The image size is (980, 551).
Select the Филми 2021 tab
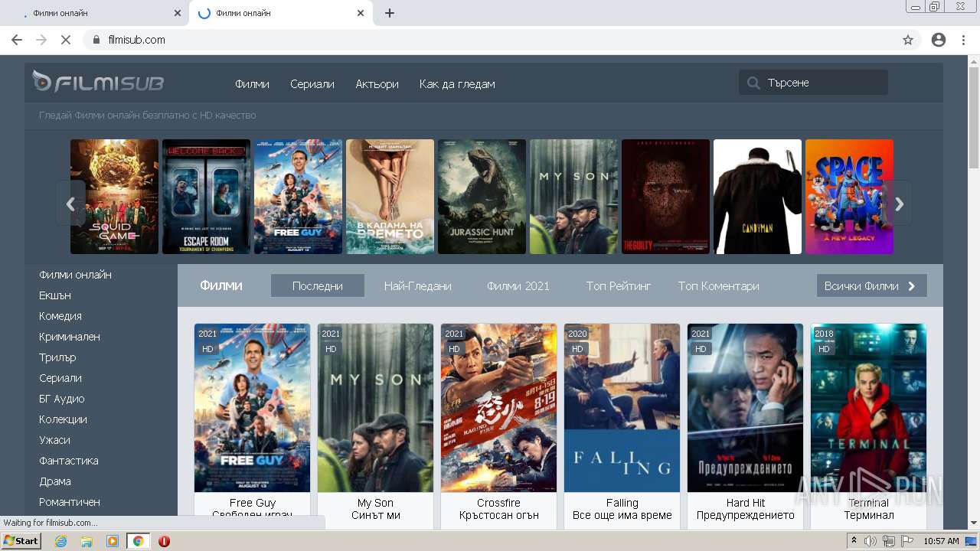[518, 285]
